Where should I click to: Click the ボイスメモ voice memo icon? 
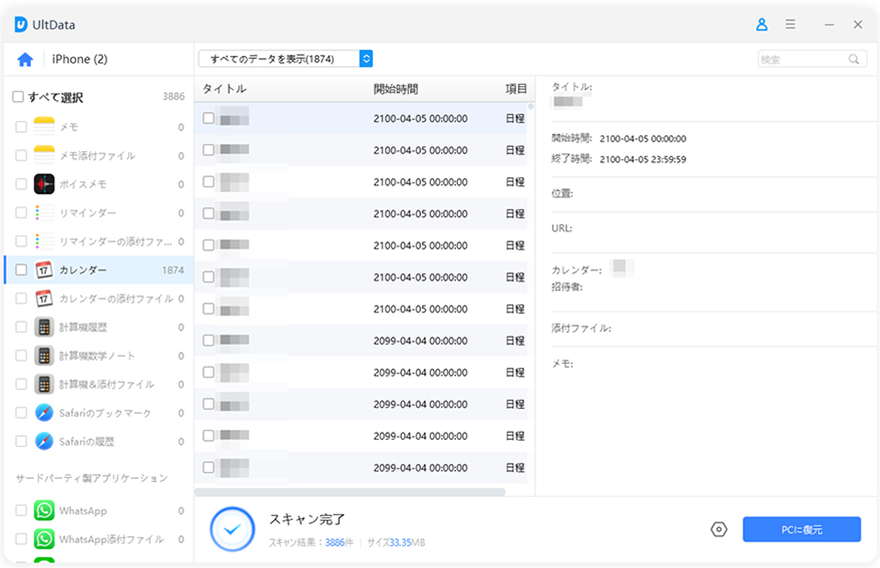coord(44,184)
